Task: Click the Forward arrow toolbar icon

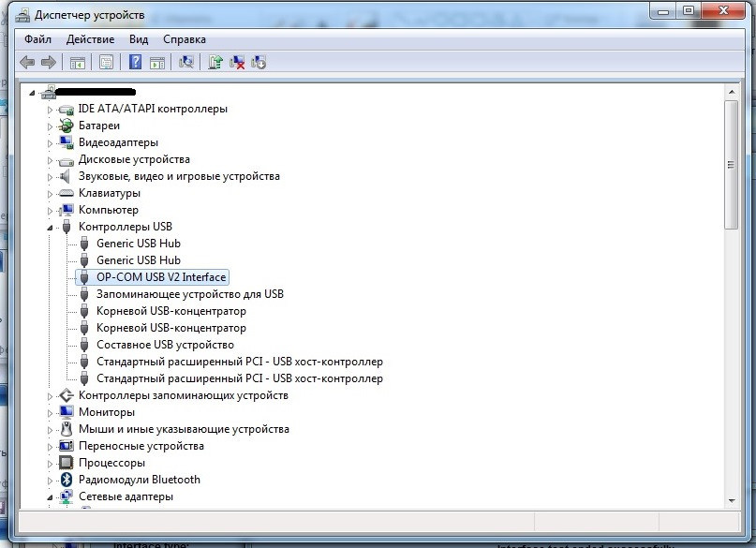Action: 49,62
